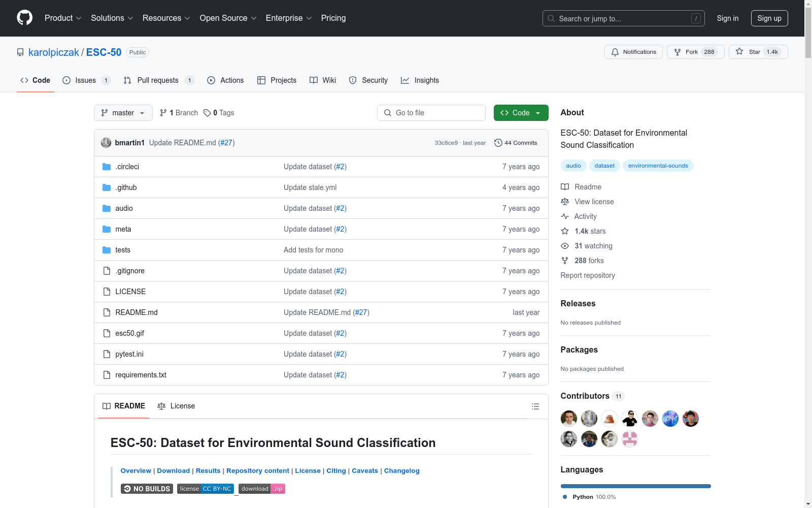The width and height of the screenshot is (812, 508).
Task: Expand the master branch selector
Action: [x=123, y=113]
